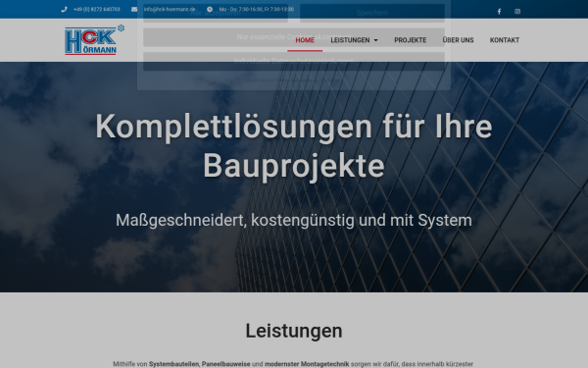
Task: Open the LEISTUNGEN menu item
Action: pyautogui.click(x=350, y=40)
